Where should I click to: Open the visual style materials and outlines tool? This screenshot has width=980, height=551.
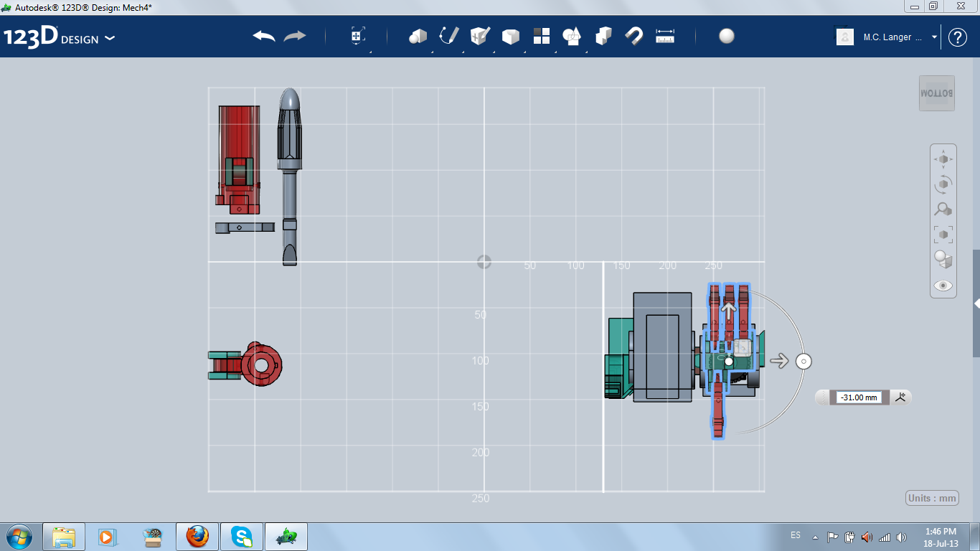coord(943,260)
